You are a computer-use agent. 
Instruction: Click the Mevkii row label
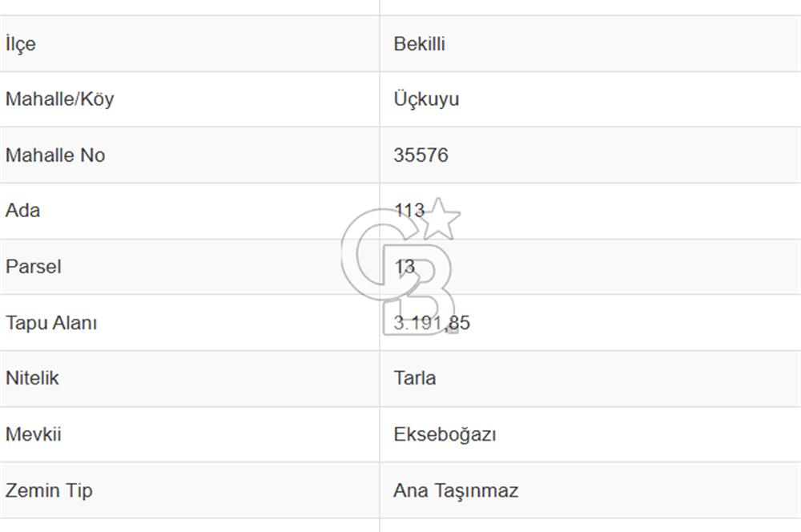click(33, 434)
